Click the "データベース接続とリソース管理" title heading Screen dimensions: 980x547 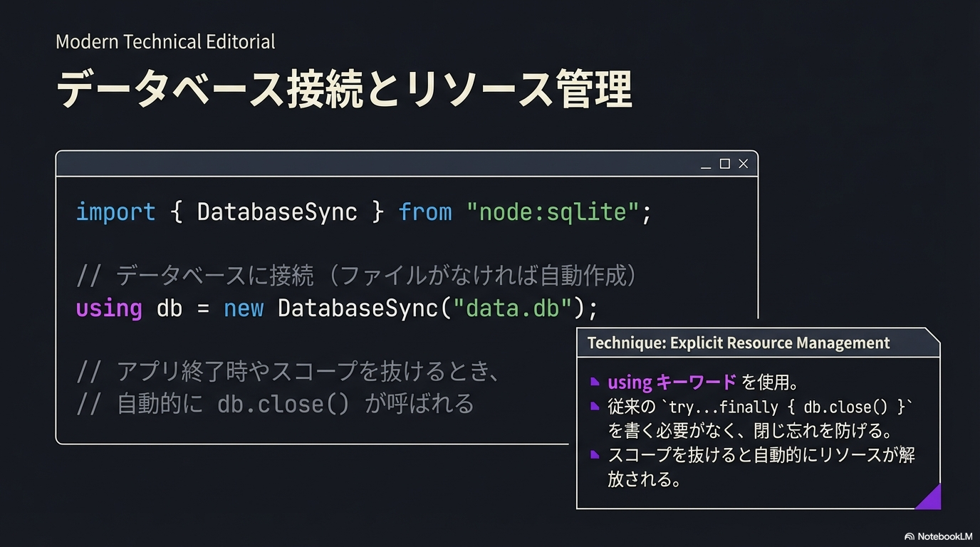(344, 90)
